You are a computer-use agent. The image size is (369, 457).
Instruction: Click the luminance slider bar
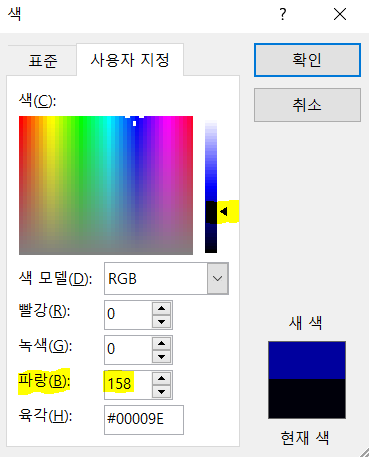click(211, 186)
